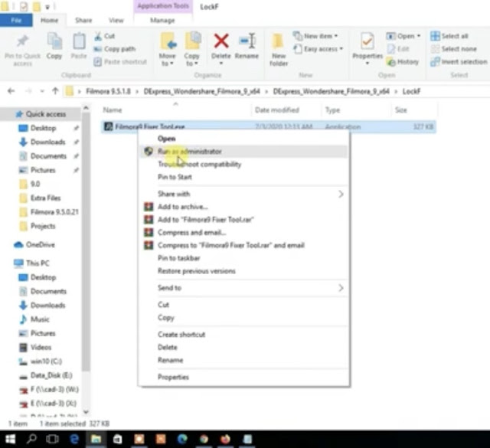Viewport: 490px width, 448px height.
Task: Click the taskbar search icon
Action: click(x=31, y=440)
